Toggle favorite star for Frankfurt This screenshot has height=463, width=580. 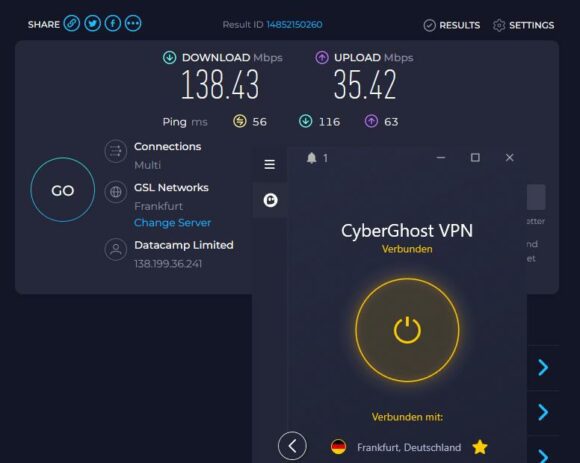coord(480,447)
